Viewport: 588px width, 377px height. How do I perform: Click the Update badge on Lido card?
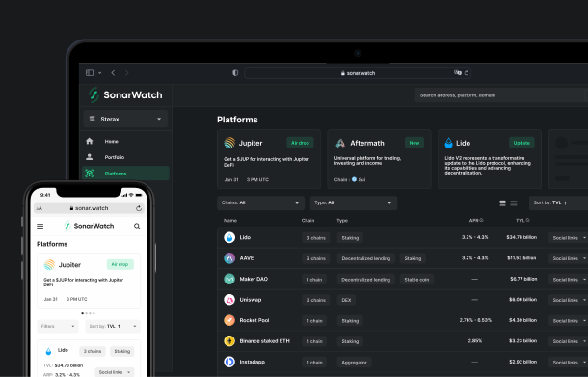521,143
